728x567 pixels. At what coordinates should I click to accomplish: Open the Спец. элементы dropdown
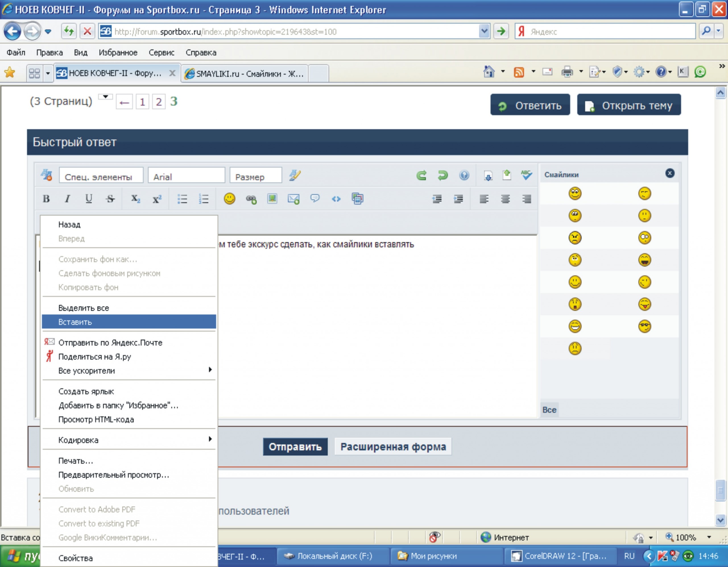coord(101,176)
